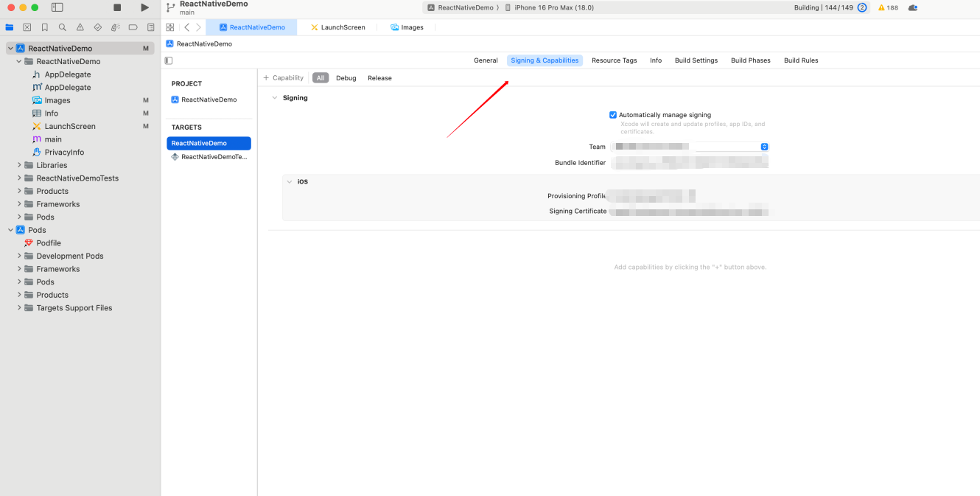Stop the running build
Image resolution: width=980 pixels, height=496 pixels.
(117, 7)
